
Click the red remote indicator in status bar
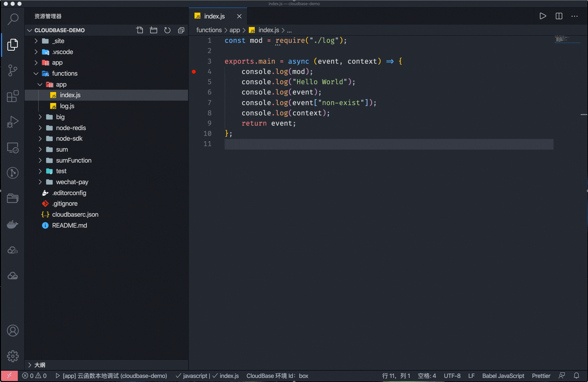pos(9,375)
